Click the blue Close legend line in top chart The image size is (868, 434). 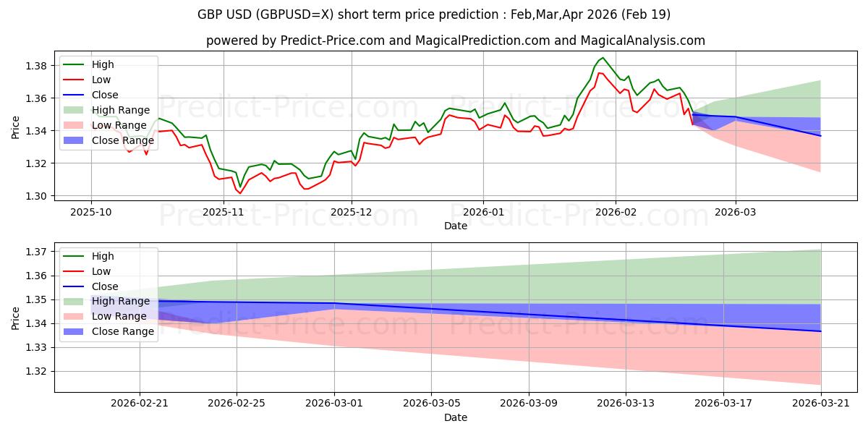click(x=75, y=95)
